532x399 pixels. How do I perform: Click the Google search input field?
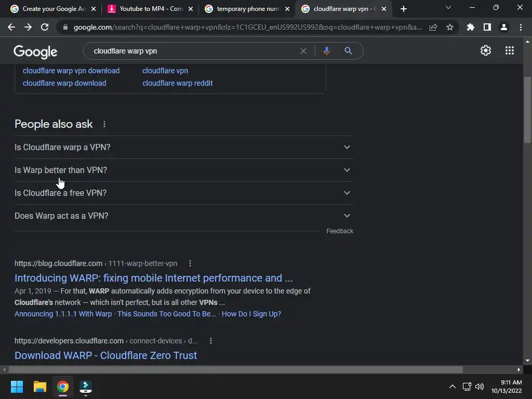pos(193,51)
